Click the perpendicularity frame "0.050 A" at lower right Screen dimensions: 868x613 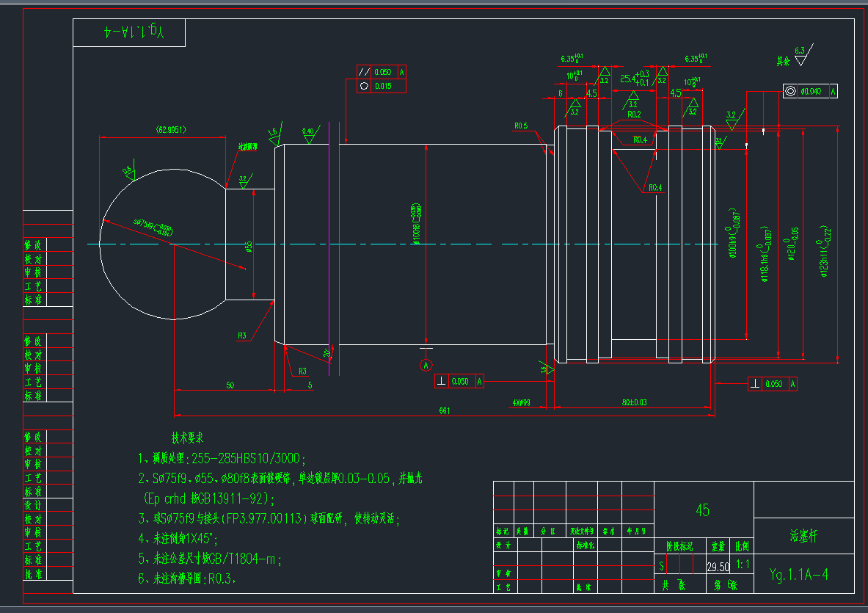[772, 383]
